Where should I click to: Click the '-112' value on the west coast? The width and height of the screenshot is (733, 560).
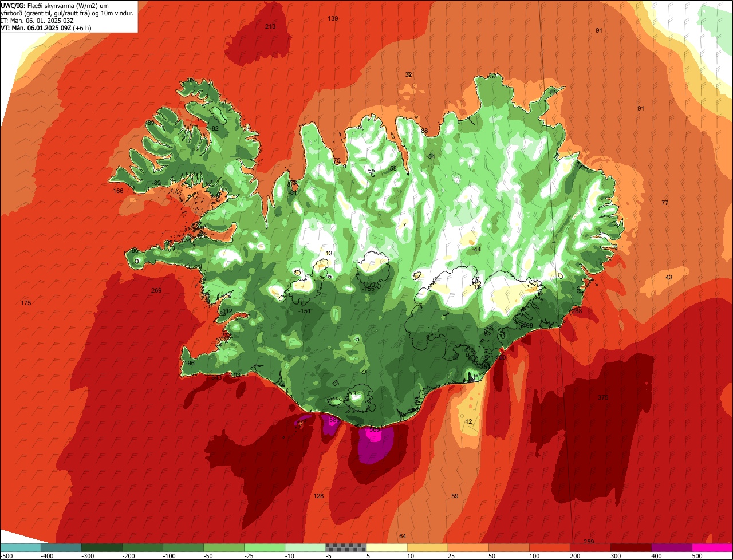(227, 311)
